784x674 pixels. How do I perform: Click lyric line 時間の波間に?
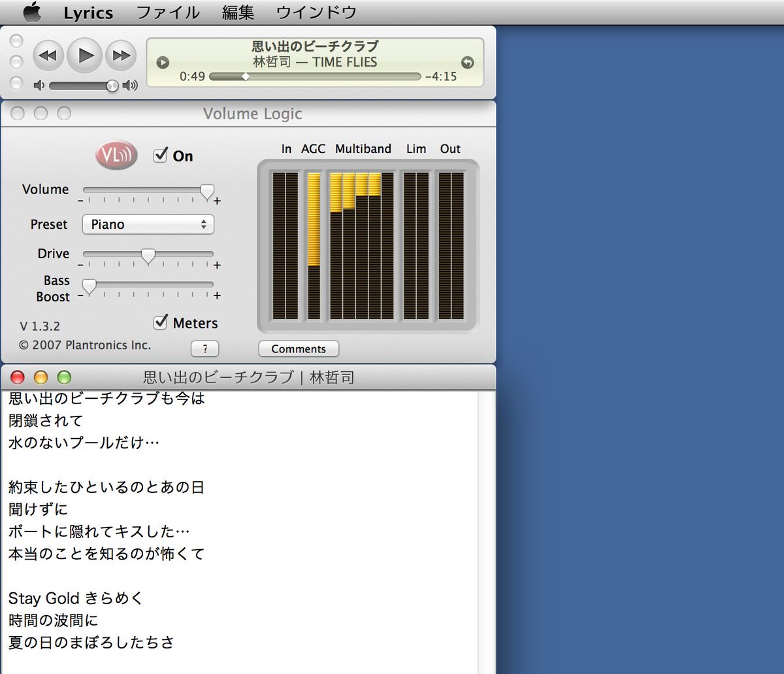pyautogui.click(x=53, y=620)
